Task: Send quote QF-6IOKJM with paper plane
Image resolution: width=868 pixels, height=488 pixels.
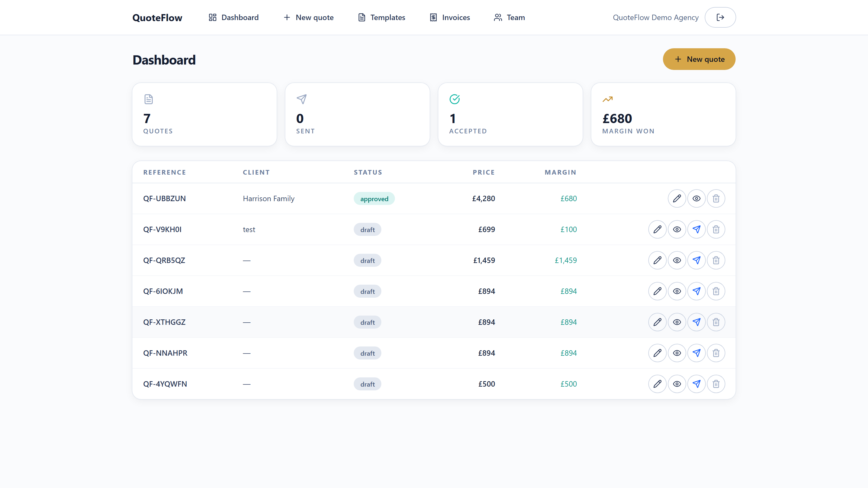Action: (696, 291)
